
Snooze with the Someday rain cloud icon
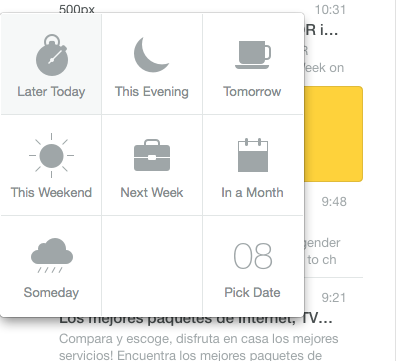(52, 255)
